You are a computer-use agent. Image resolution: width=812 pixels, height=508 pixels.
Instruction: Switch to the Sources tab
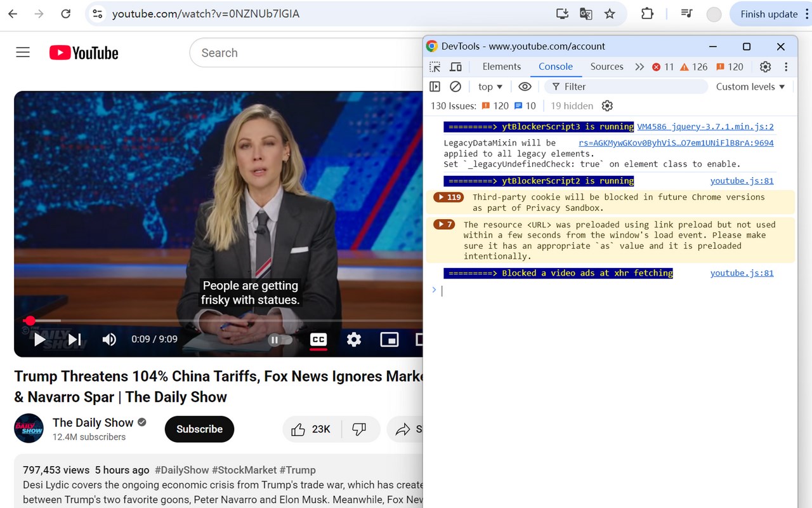tap(606, 66)
